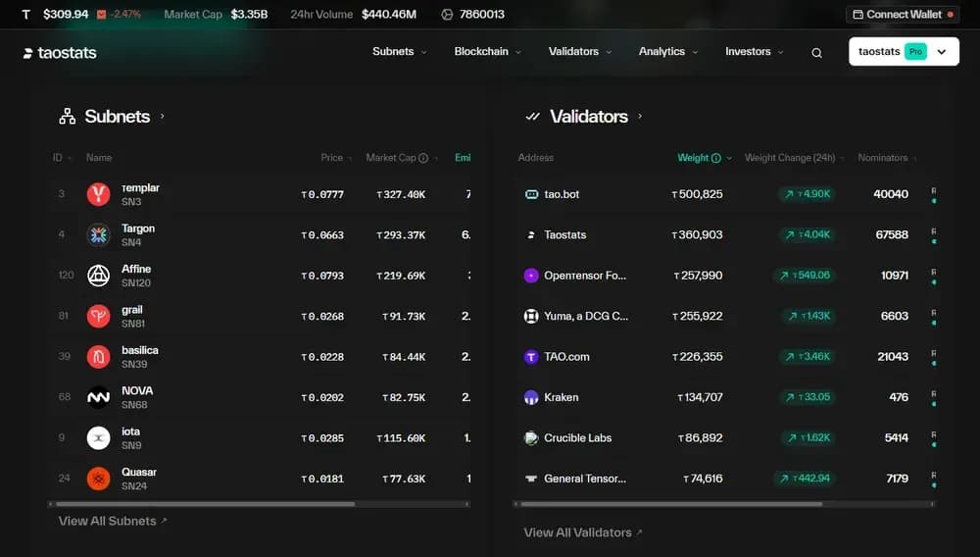Click the taostats logo in header
Screen dimensions: 980x557
click(60, 53)
